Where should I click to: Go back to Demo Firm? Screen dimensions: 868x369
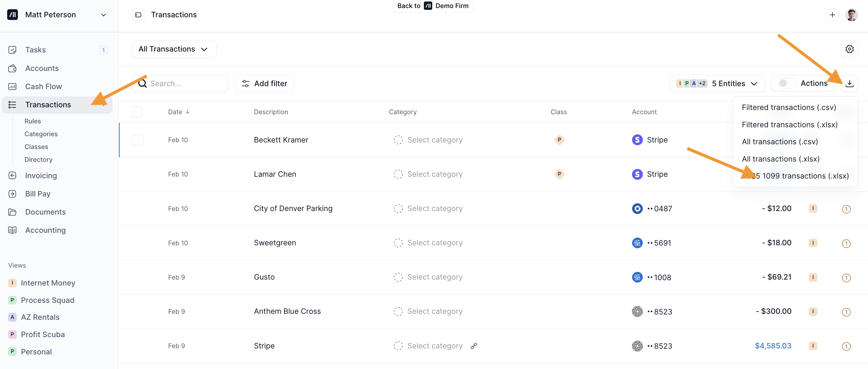pos(433,6)
